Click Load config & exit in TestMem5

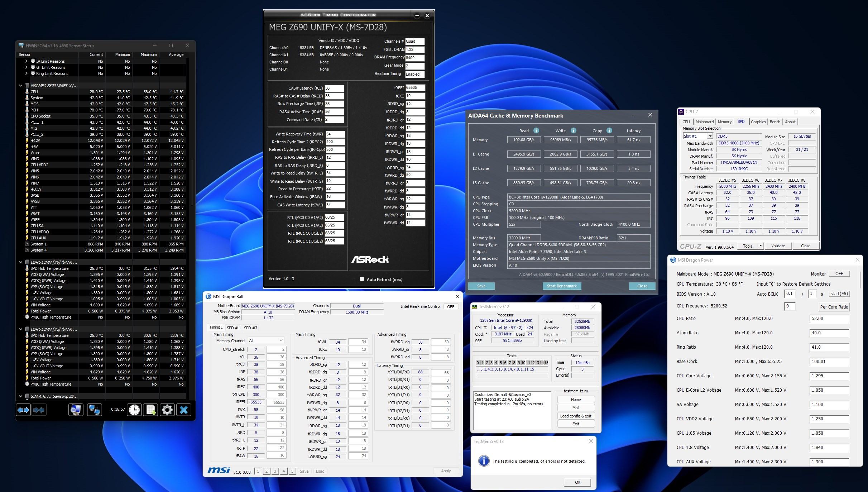pos(575,416)
